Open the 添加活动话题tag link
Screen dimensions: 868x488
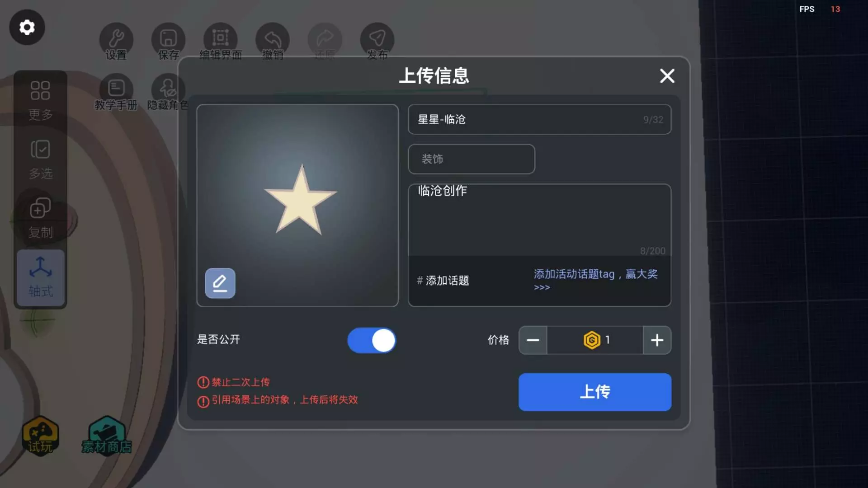[595, 280]
